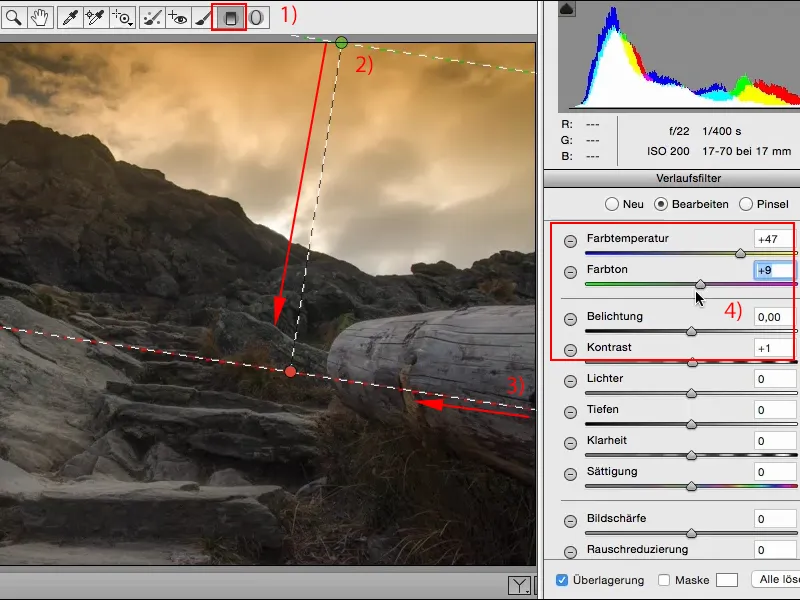Click the 'ISO 200' exposure info text
Image resolution: width=800 pixels, height=600 pixels.
(668, 152)
